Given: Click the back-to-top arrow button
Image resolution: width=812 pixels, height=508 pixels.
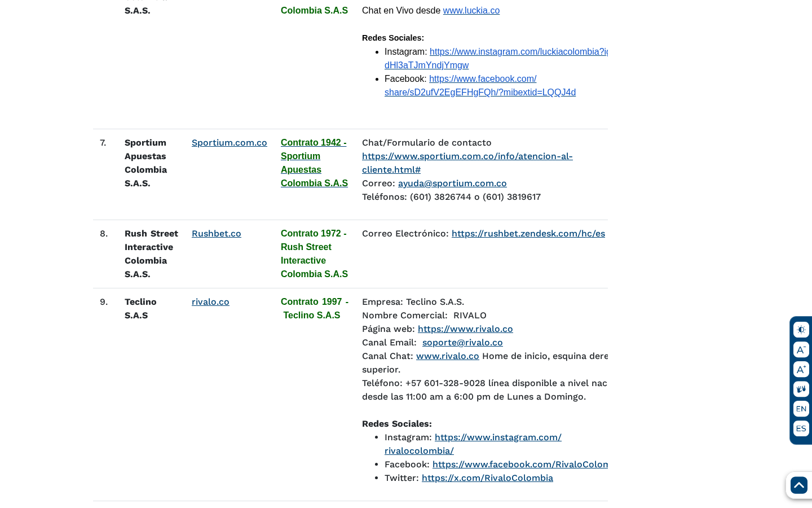Looking at the screenshot, I should (798, 485).
